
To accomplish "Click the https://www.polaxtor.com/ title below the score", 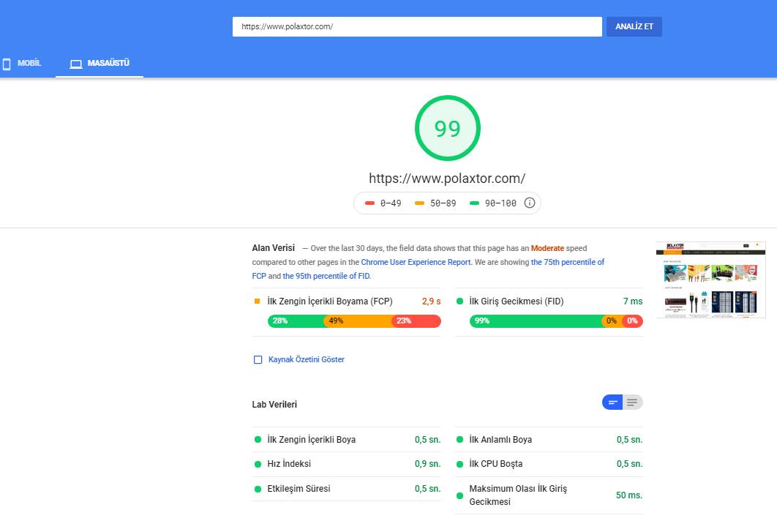I will [447, 179].
